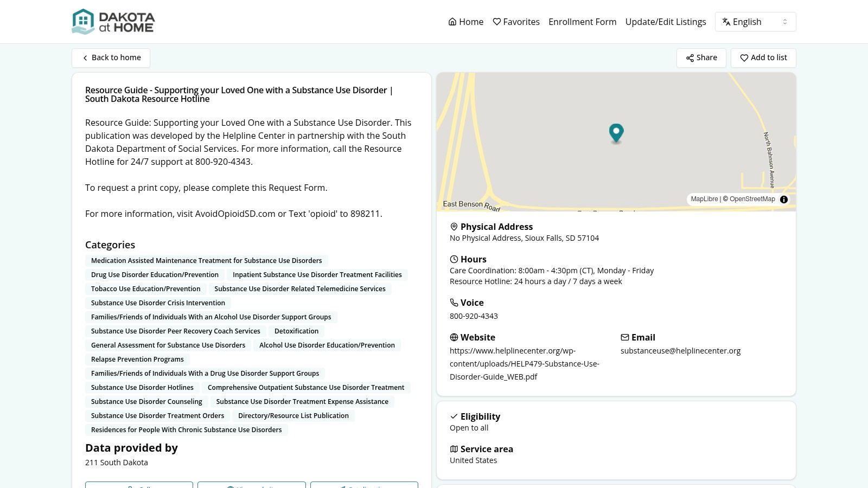The image size is (868, 488).
Task: Click the Dakota at Home logo
Action: pyautogui.click(x=113, y=22)
